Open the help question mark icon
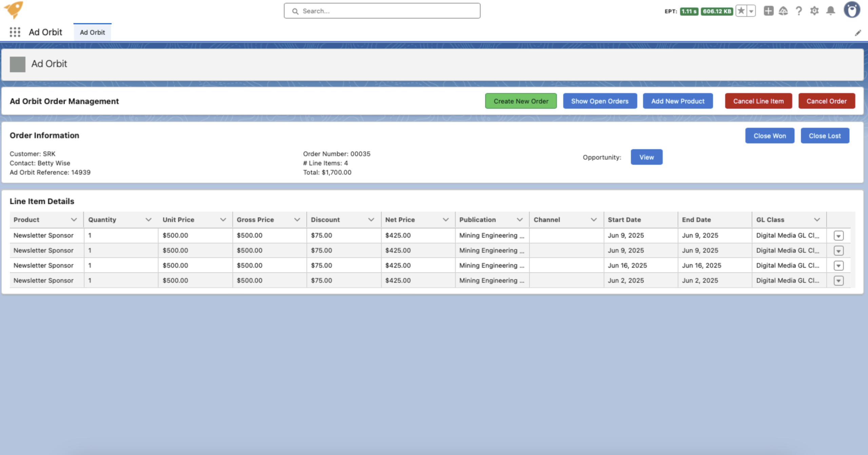The height and width of the screenshot is (455, 868). 799,11
